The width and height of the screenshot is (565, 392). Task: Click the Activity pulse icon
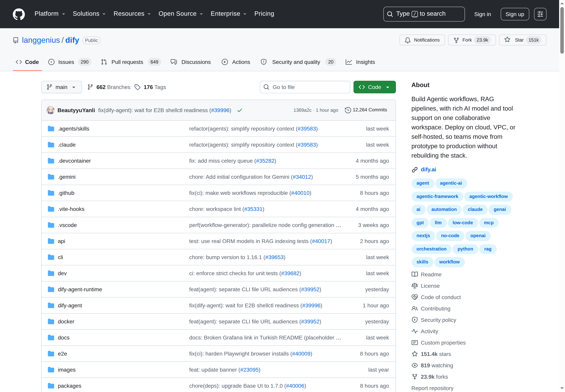point(415,331)
